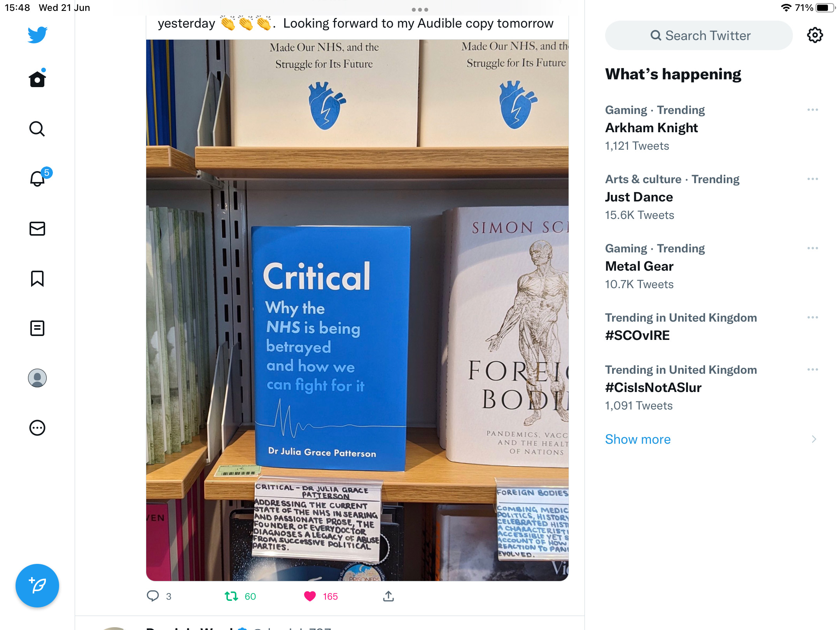The image size is (840, 630).
Task: Open the Twitter home feed icon
Action: click(37, 79)
